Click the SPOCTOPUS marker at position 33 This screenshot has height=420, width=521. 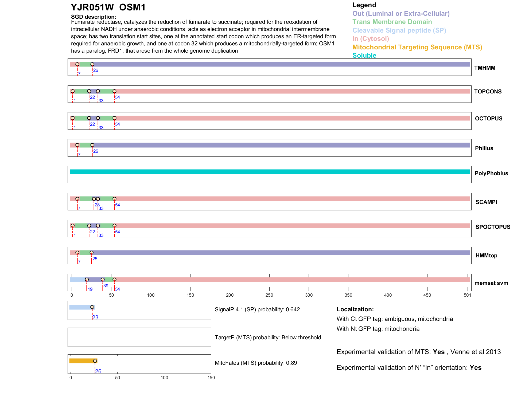click(x=98, y=226)
